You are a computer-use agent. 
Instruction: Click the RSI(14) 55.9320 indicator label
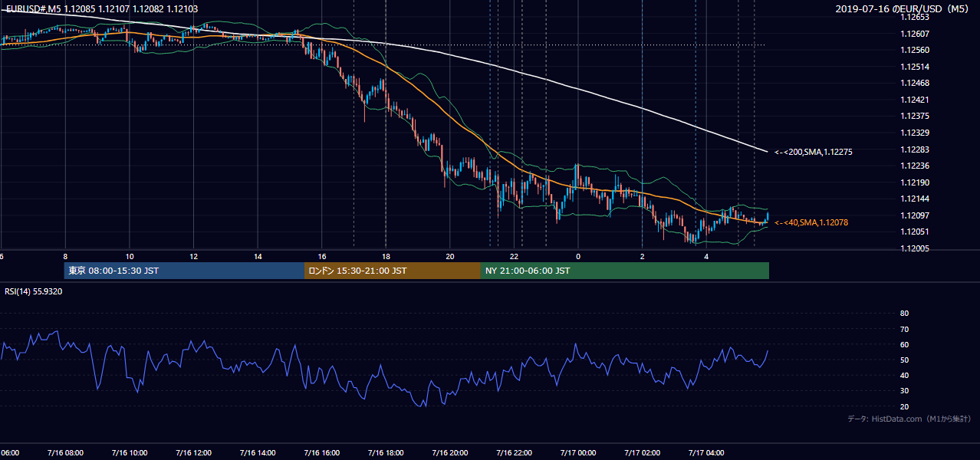[x=34, y=291]
